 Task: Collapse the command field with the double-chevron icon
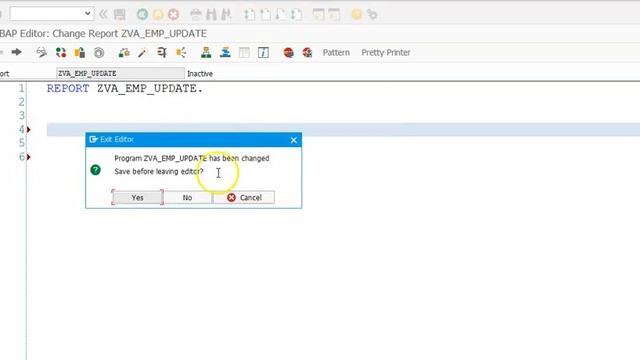(x=103, y=15)
